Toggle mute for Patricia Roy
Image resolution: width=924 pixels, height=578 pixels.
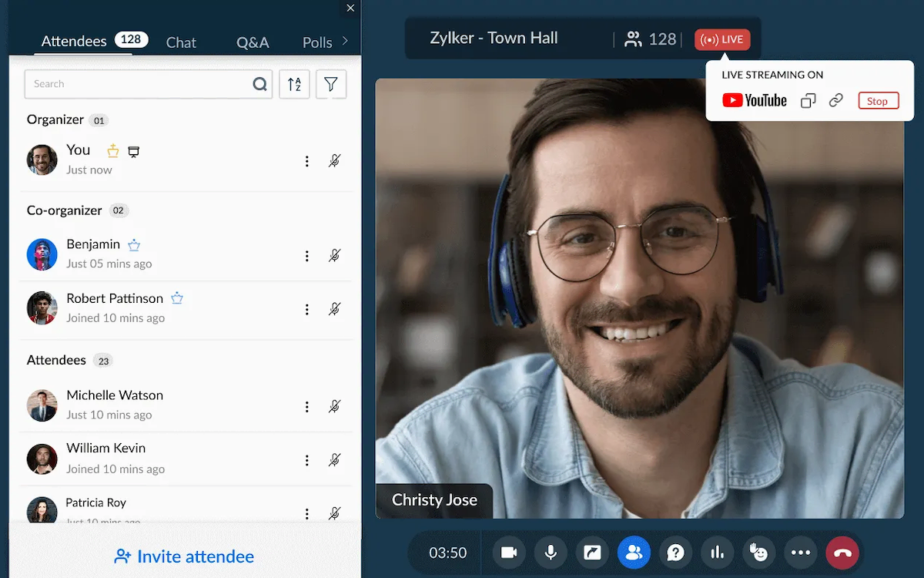[x=334, y=513]
